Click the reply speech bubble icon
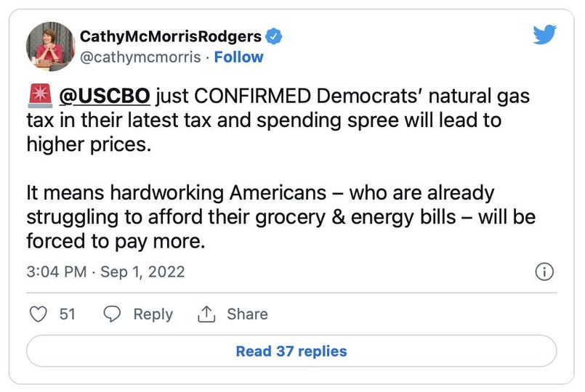The image size is (585, 392). tap(112, 314)
